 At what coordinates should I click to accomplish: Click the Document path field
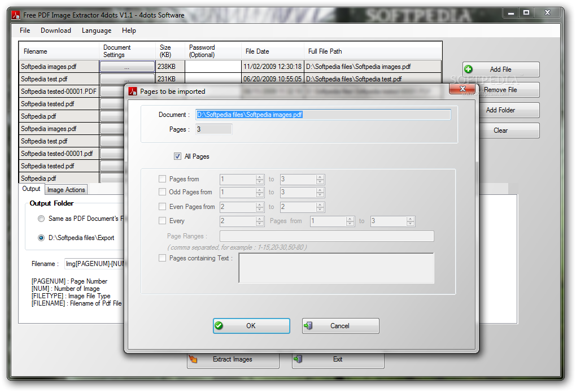pos(323,115)
